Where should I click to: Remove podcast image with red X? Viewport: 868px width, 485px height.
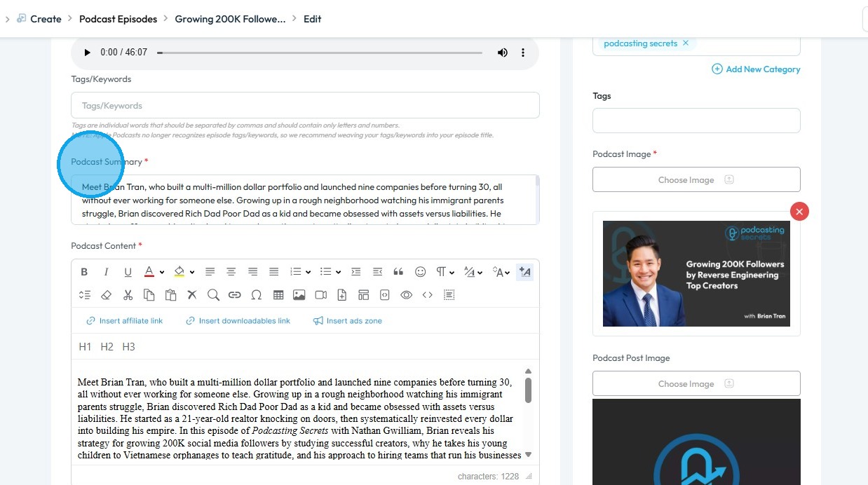[799, 211]
